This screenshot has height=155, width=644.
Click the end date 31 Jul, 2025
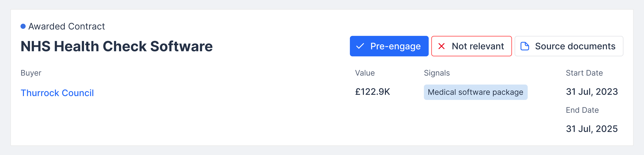(592, 129)
